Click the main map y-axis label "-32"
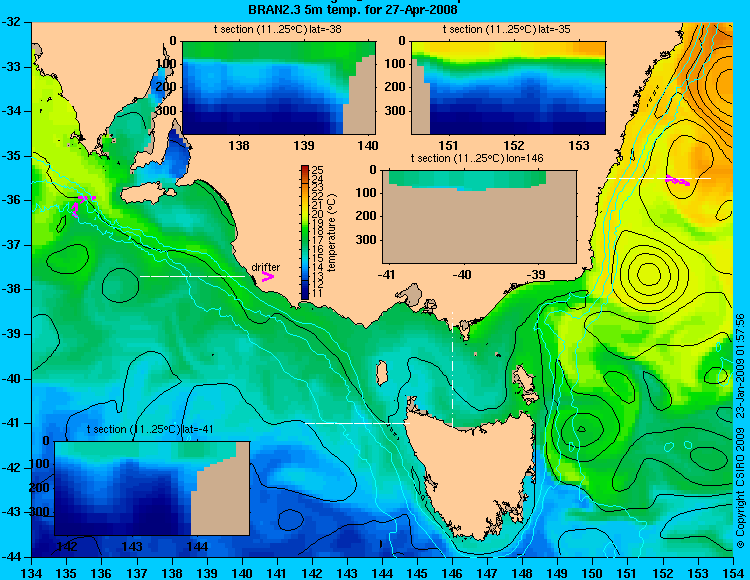Viewport: 750px width, 580px height. tap(11, 22)
